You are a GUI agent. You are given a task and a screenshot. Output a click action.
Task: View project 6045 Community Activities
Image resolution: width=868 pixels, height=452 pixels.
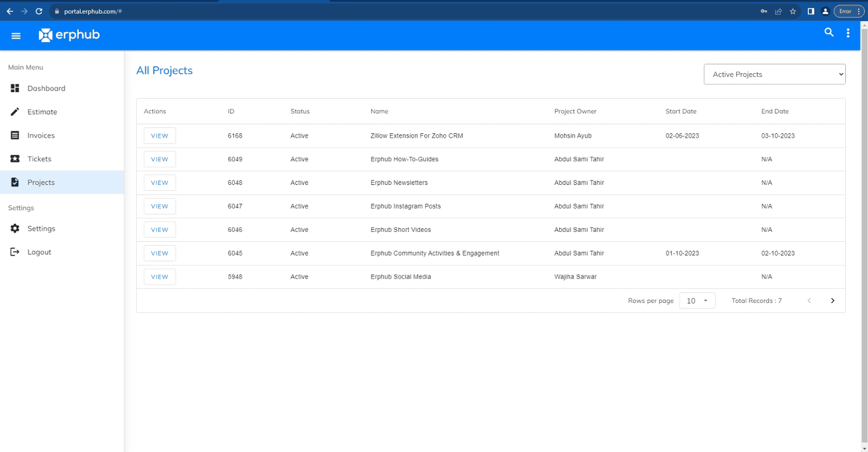pos(159,253)
